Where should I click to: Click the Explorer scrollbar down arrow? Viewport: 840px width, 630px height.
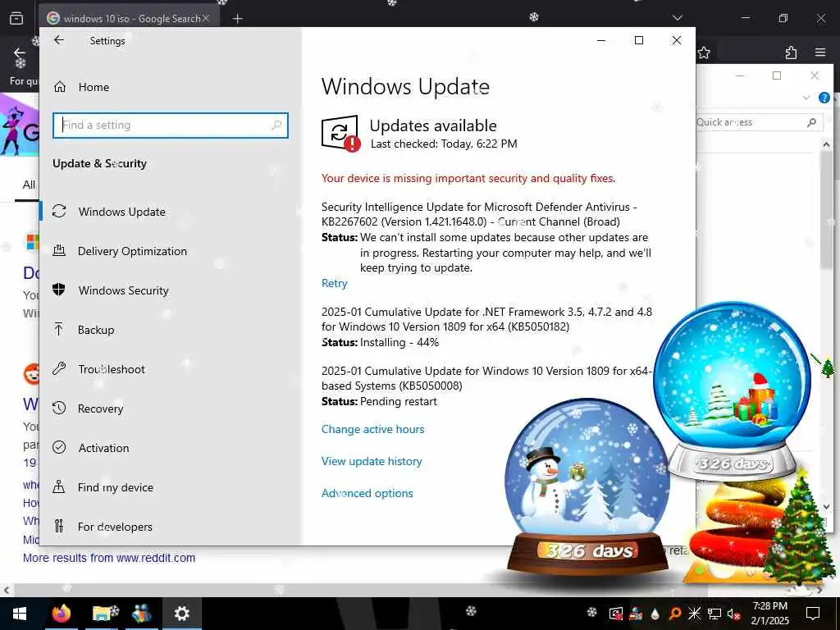827,506
